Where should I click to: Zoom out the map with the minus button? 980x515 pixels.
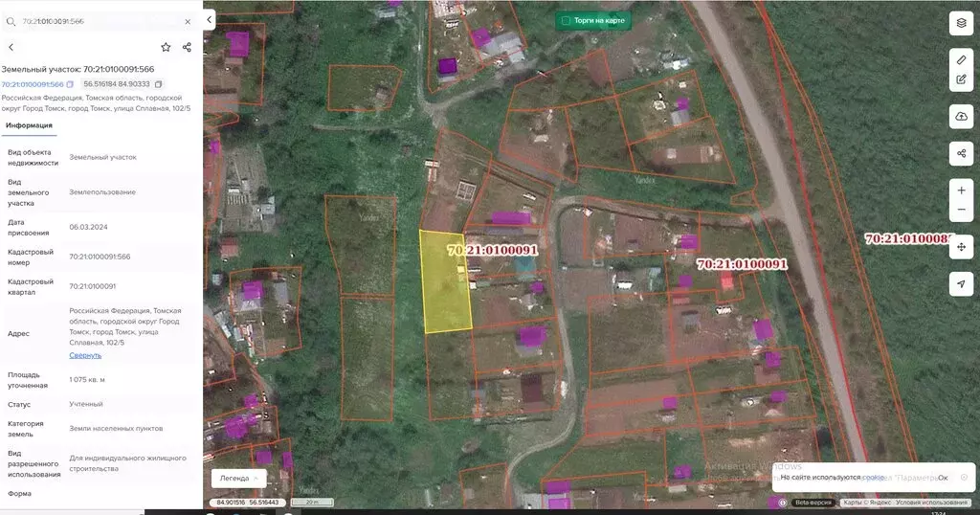click(961, 211)
